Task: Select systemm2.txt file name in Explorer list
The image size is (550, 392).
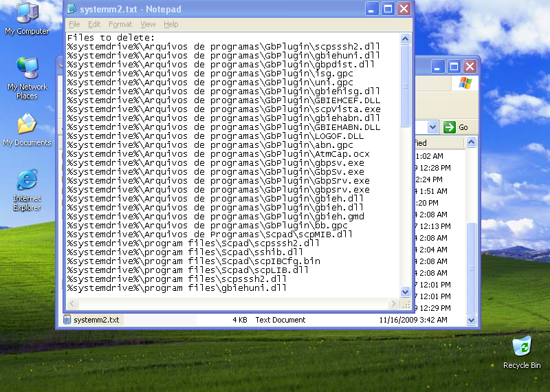Action: point(96,320)
